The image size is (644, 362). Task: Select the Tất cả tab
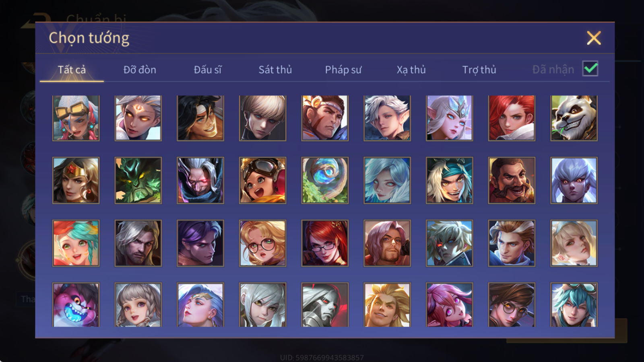coord(72,70)
